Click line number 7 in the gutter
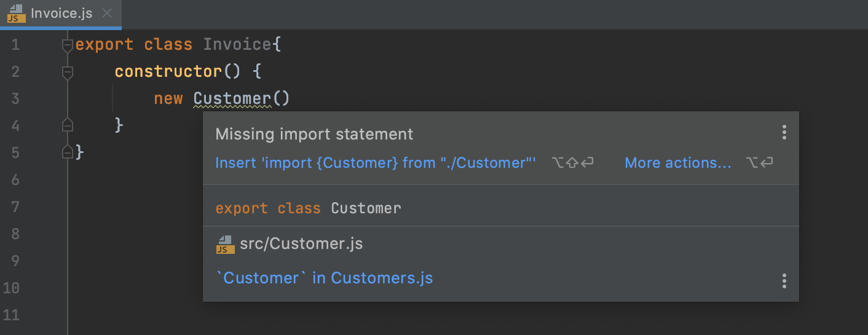868x335 pixels. [x=15, y=207]
